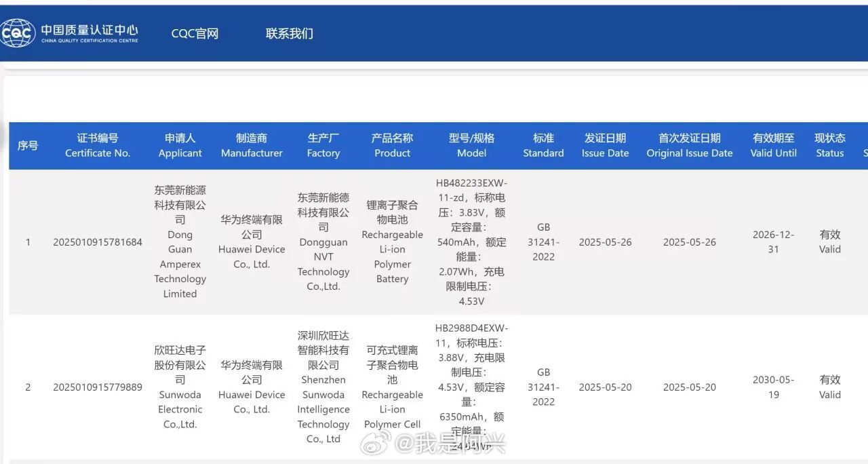Screen dimensions: 868x464
Task: Click certificate number 2025010915781684
Action: [98, 242]
